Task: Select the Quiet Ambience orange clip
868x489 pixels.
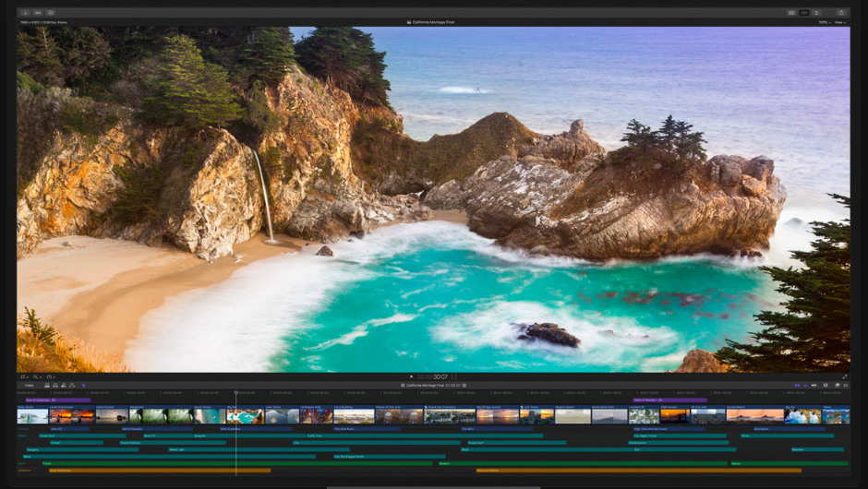Action: coord(160,471)
